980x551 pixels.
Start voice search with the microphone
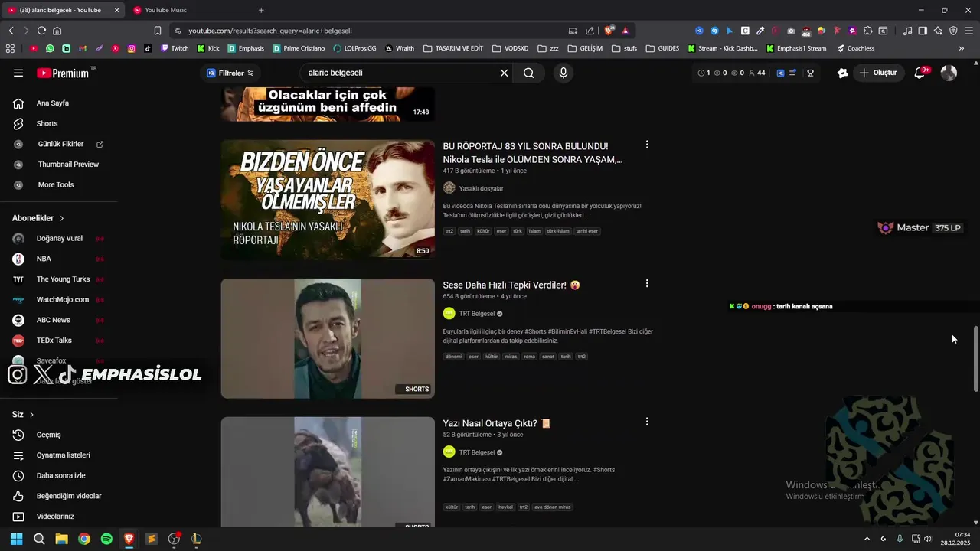(x=563, y=73)
